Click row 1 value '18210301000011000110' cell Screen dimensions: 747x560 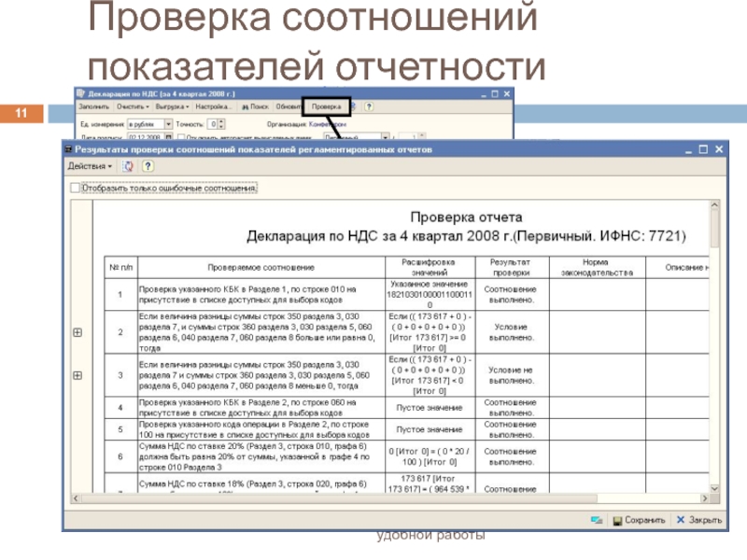point(430,295)
